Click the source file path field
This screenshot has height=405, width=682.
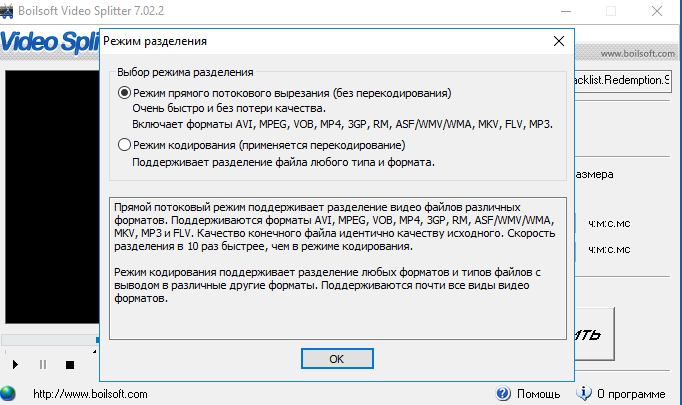624,81
